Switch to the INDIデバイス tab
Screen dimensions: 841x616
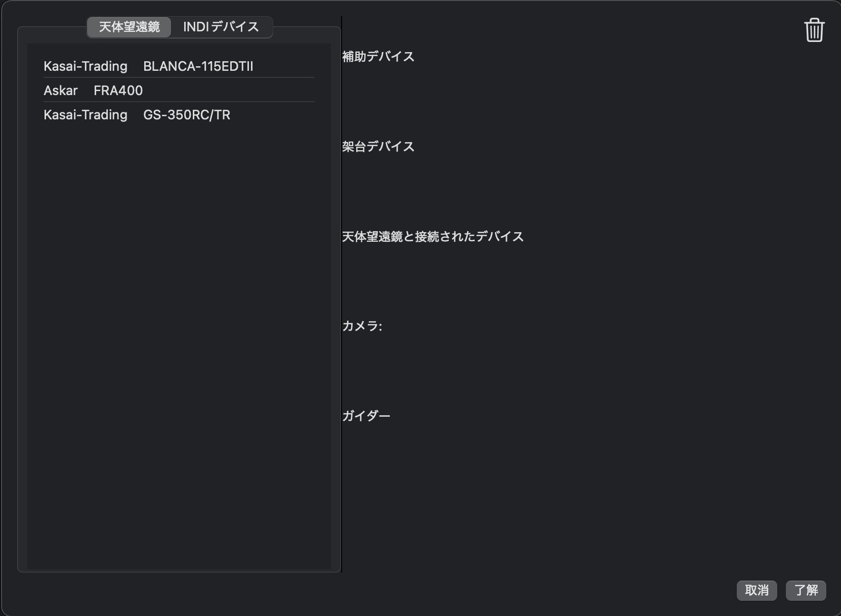[221, 27]
